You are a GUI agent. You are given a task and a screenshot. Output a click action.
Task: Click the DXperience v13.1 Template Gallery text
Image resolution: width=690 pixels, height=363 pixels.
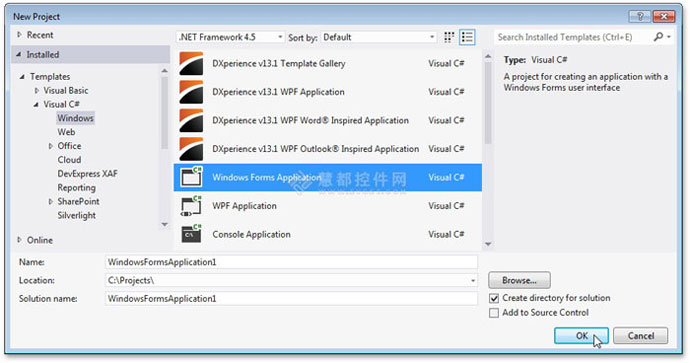279,64
